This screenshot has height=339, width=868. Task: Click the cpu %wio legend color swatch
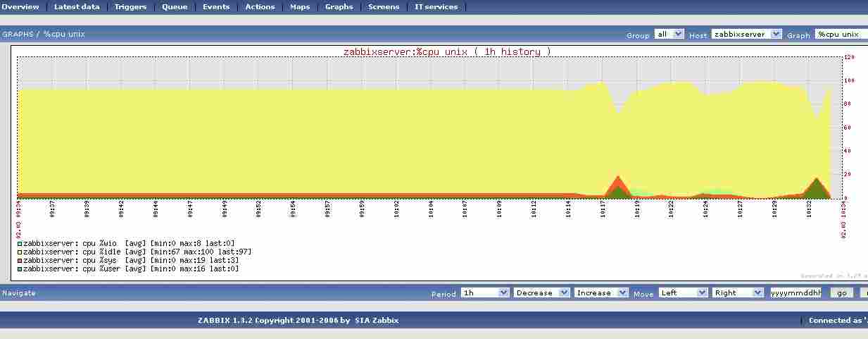tap(19, 243)
